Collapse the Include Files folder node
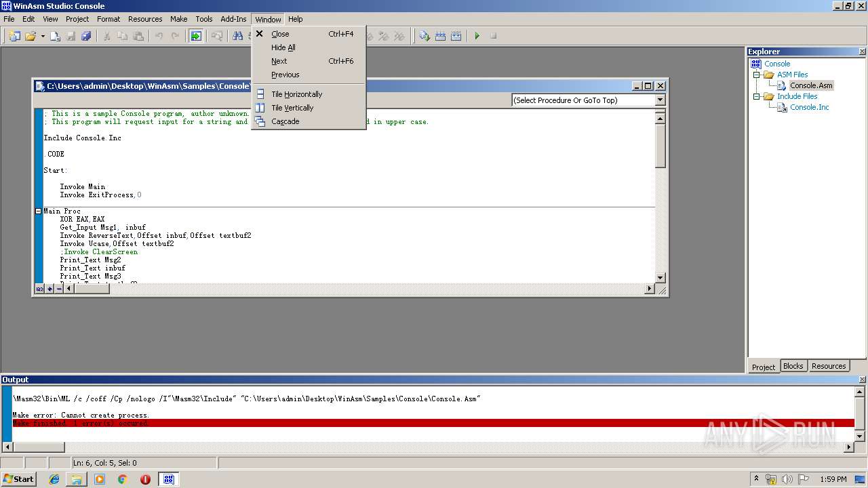 [757, 96]
